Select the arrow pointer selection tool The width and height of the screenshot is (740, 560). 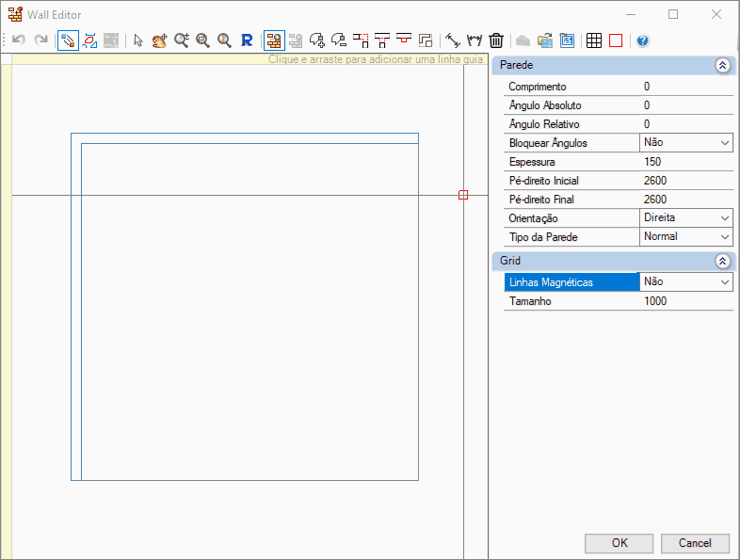pyautogui.click(x=138, y=40)
